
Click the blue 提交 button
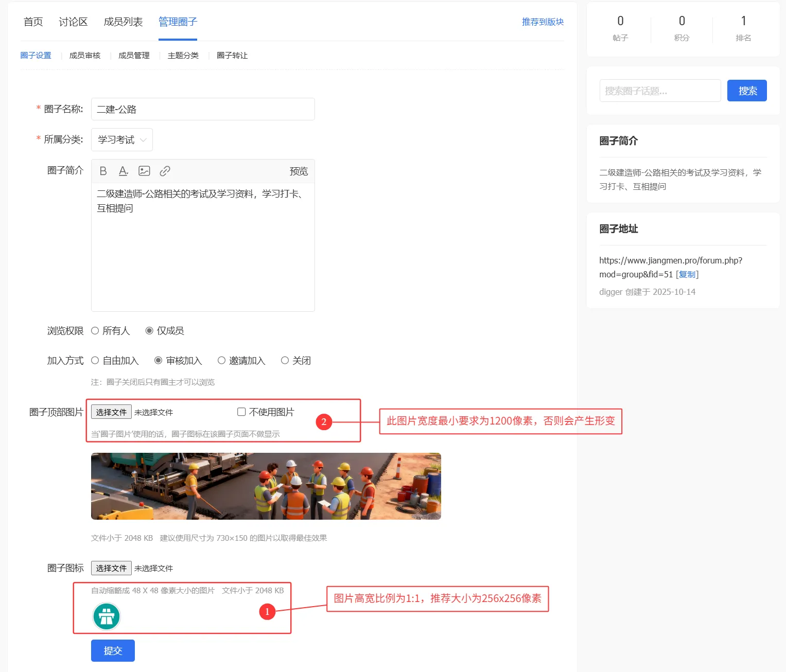[113, 650]
